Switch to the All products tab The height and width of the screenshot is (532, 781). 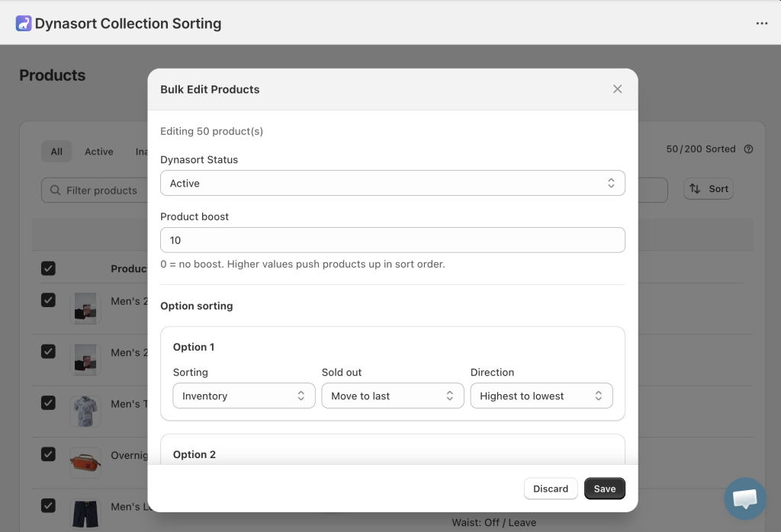56,152
